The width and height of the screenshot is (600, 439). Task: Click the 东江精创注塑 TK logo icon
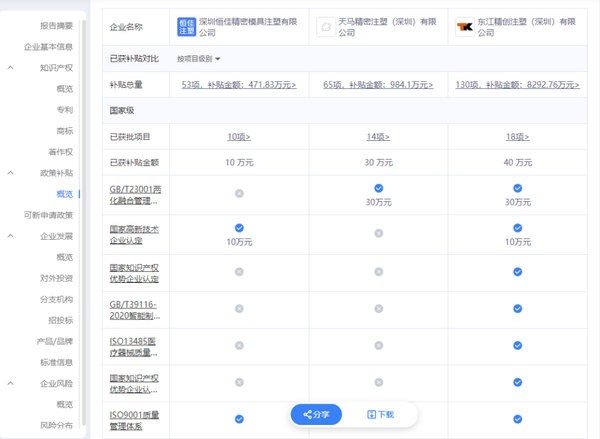coord(465,27)
